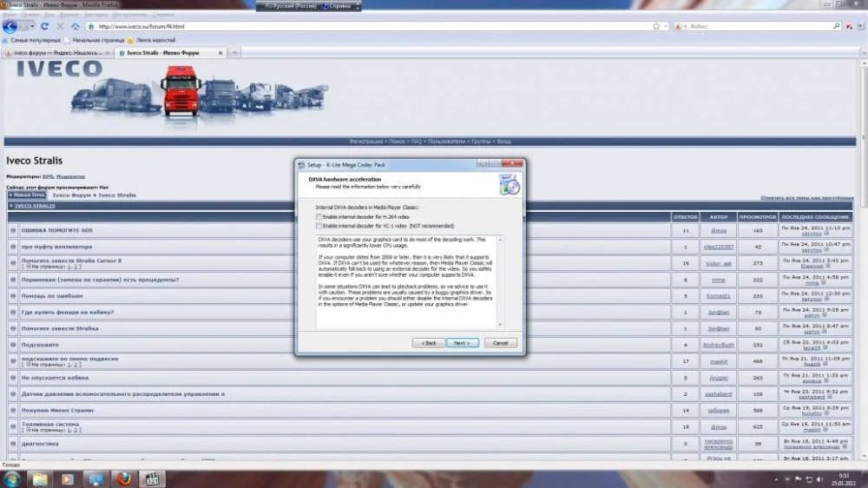The height and width of the screenshot is (488, 868).
Task: Click the system tray clock
Action: click(x=845, y=479)
